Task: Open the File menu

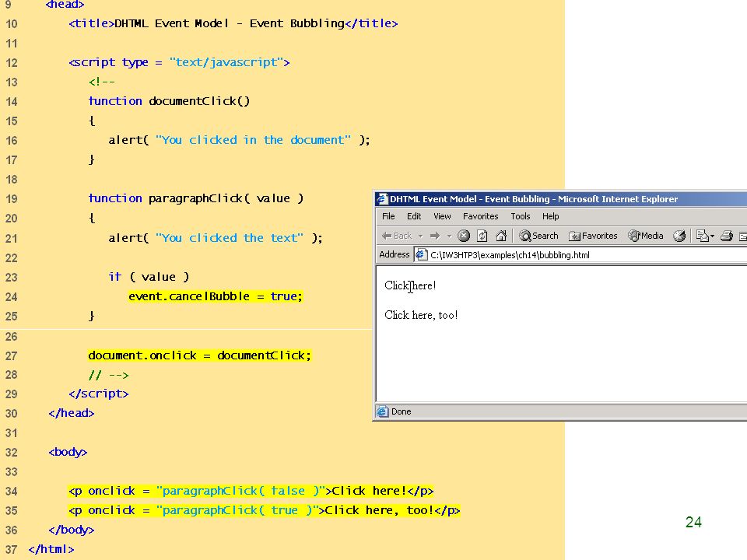Action: coord(388,216)
